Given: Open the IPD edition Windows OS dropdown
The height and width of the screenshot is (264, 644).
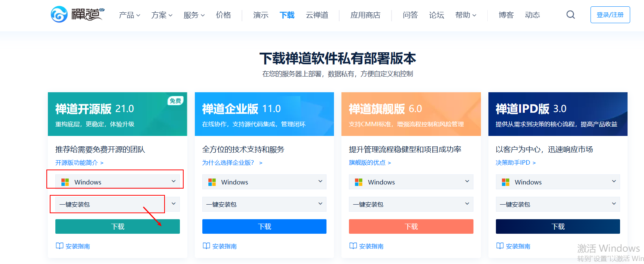Looking at the screenshot, I should (x=558, y=182).
